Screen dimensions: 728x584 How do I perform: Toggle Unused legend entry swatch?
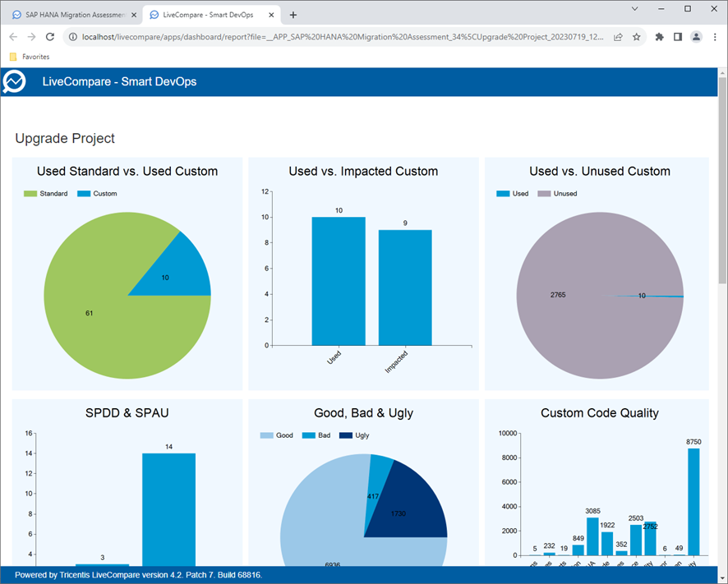click(x=544, y=194)
